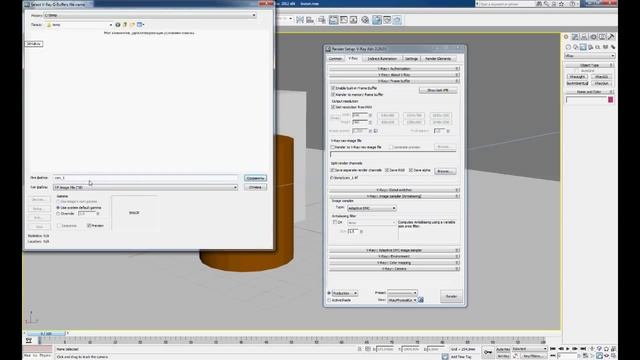Click the Go to Start playback icon

coord(553,349)
